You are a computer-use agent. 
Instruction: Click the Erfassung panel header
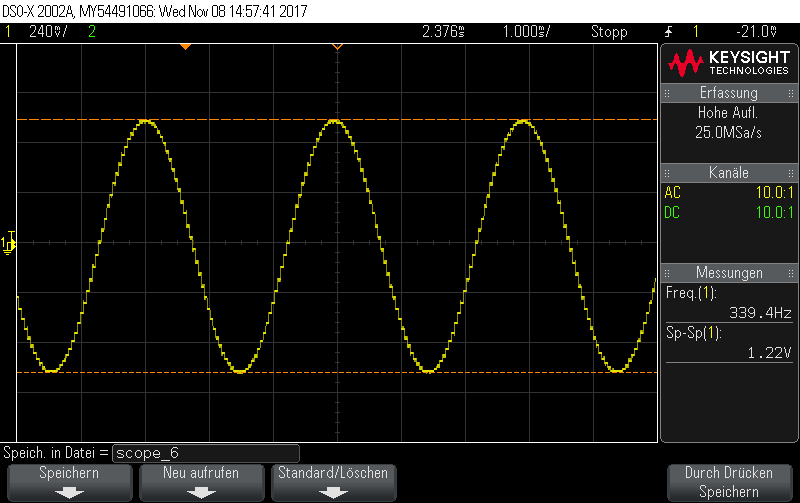point(729,93)
